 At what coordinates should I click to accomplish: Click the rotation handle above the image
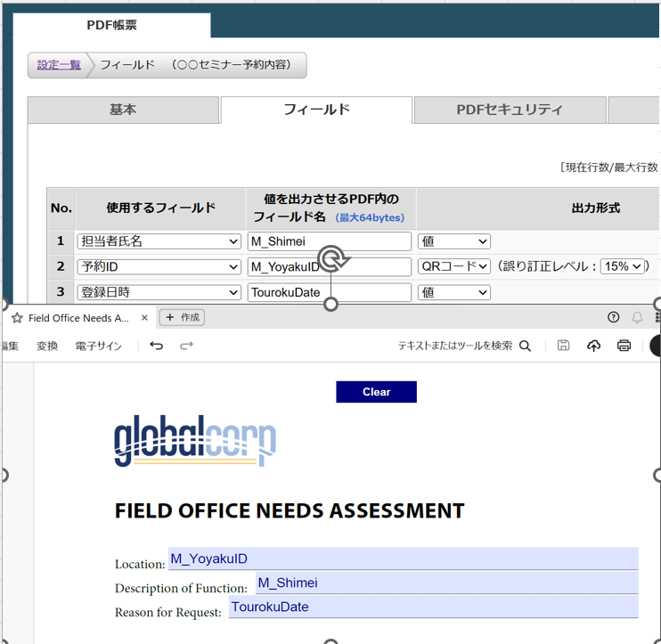(x=332, y=260)
